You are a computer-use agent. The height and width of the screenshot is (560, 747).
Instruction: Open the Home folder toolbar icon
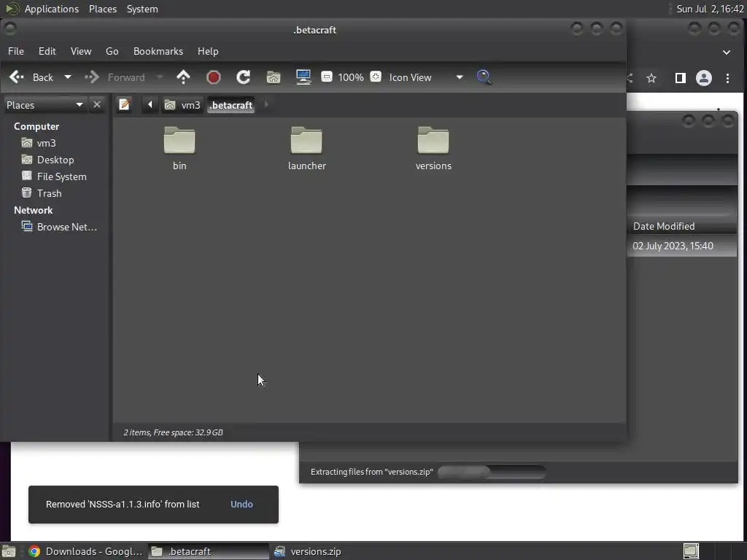click(x=274, y=77)
